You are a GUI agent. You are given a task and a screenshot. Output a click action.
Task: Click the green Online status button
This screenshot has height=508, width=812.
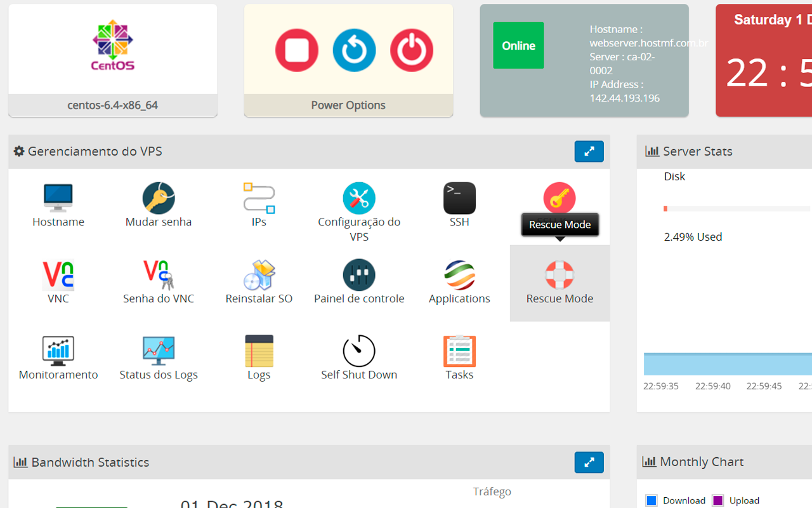pos(518,46)
